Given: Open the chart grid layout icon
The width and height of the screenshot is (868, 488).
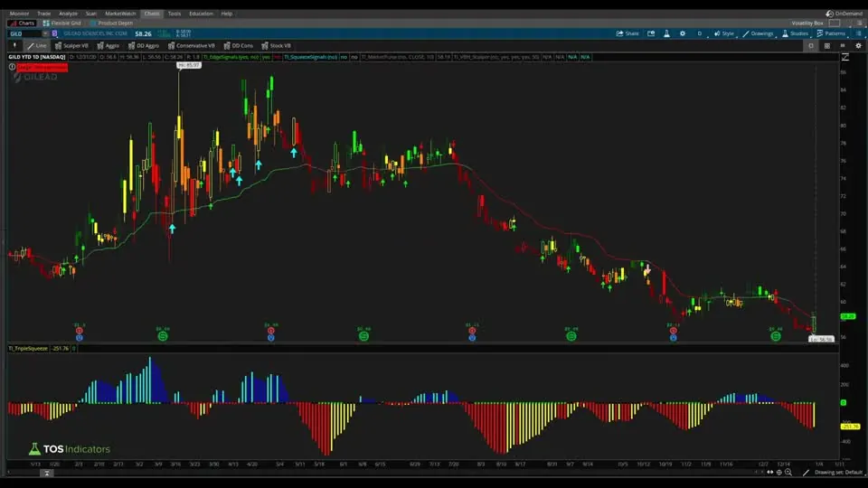Looking at the screenshot, I should 827,46.
